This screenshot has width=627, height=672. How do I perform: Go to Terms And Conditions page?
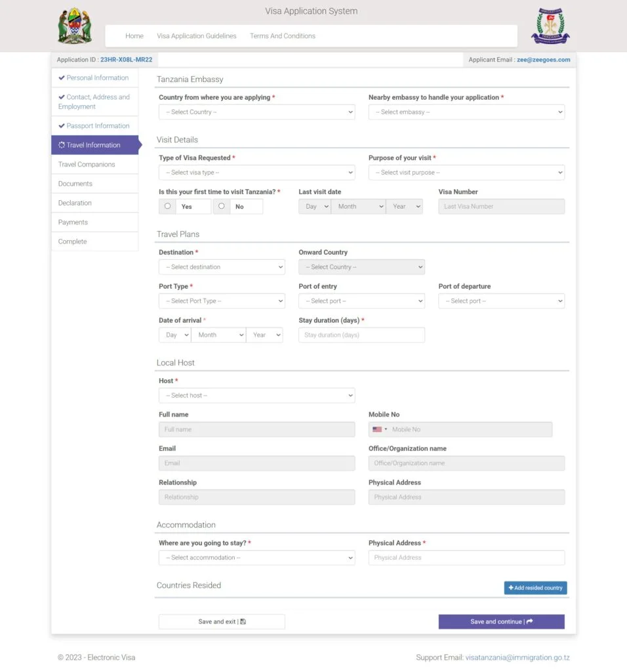[282, 36]
